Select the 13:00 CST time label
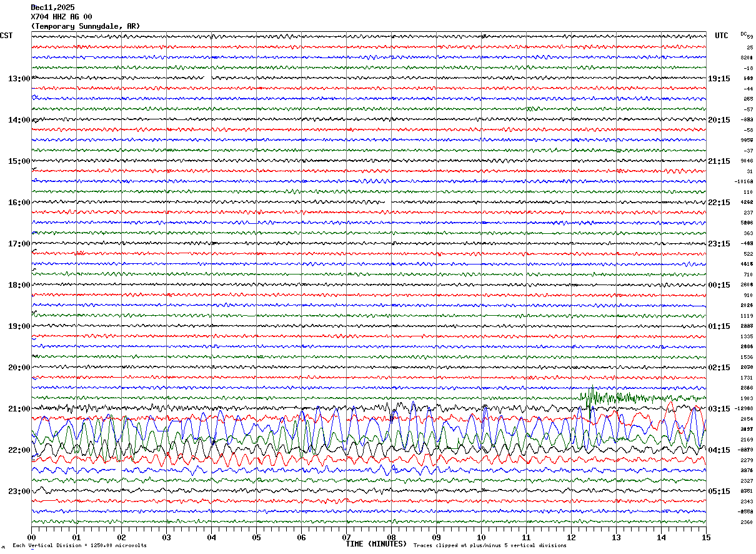Screen dimensions: 756x554 coord(19,79)
